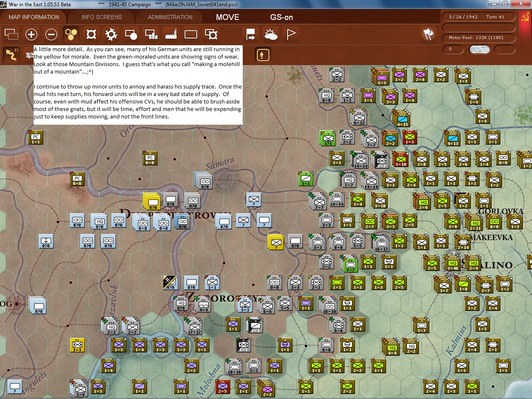
Task: Select the yellow 0?0 stacked unit counter
Action: (152, 201)
